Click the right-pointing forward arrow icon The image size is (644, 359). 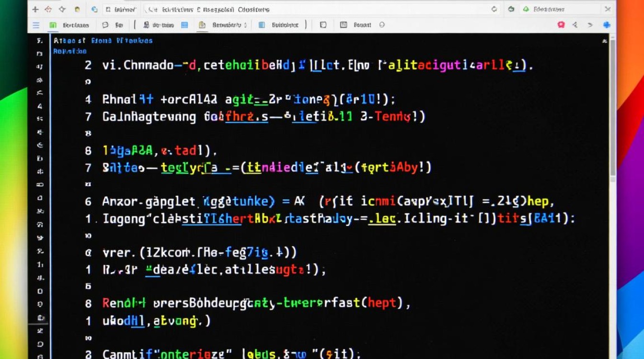click(x=590, y=25)
